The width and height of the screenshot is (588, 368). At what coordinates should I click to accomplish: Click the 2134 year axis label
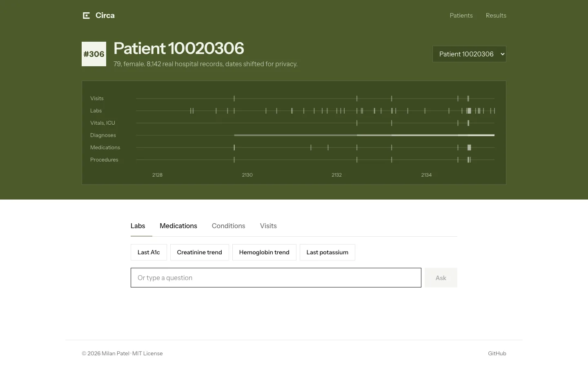click(426, 175)
